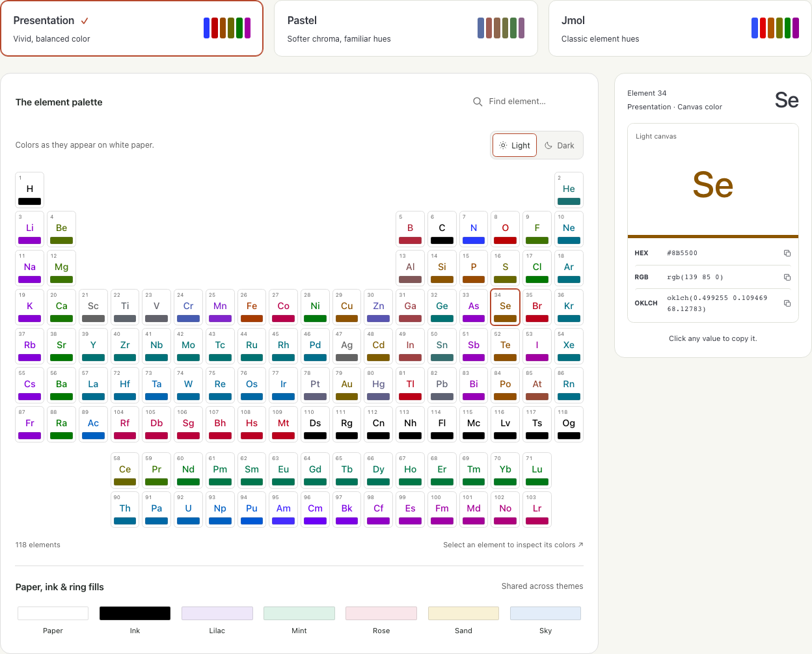Select the Oxygen (O) element tile
Image resolution: width=812 pixels, height=654 pixels.
click(506, 228)
